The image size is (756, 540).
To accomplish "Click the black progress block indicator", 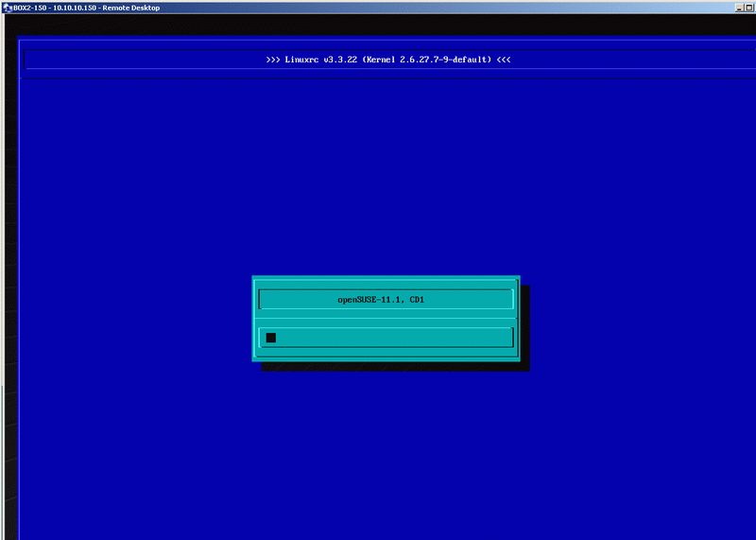I will coord(271,338).
